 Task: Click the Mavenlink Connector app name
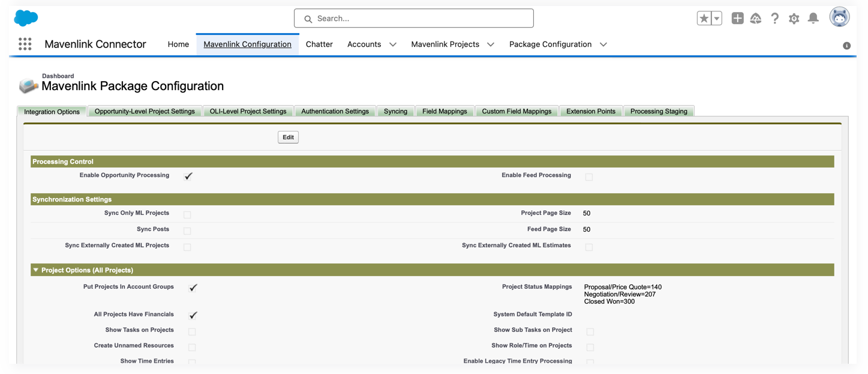[x=95, y=44]
